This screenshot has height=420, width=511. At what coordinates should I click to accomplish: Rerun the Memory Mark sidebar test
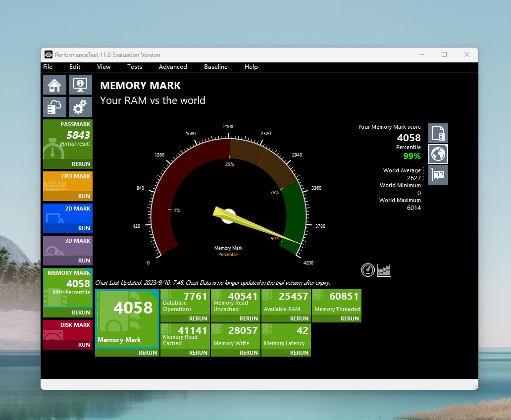pos(68,313)
